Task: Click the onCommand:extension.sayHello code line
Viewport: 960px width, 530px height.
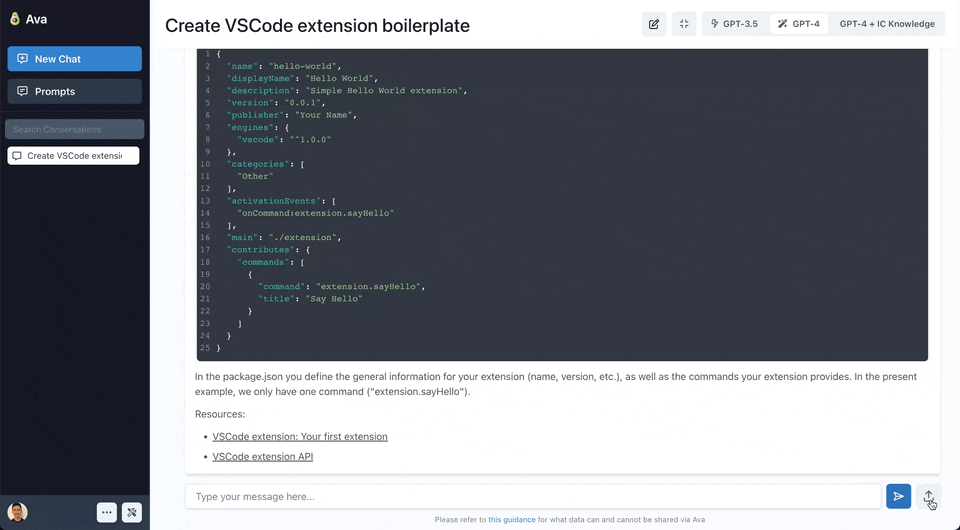Action: (315, 213)
